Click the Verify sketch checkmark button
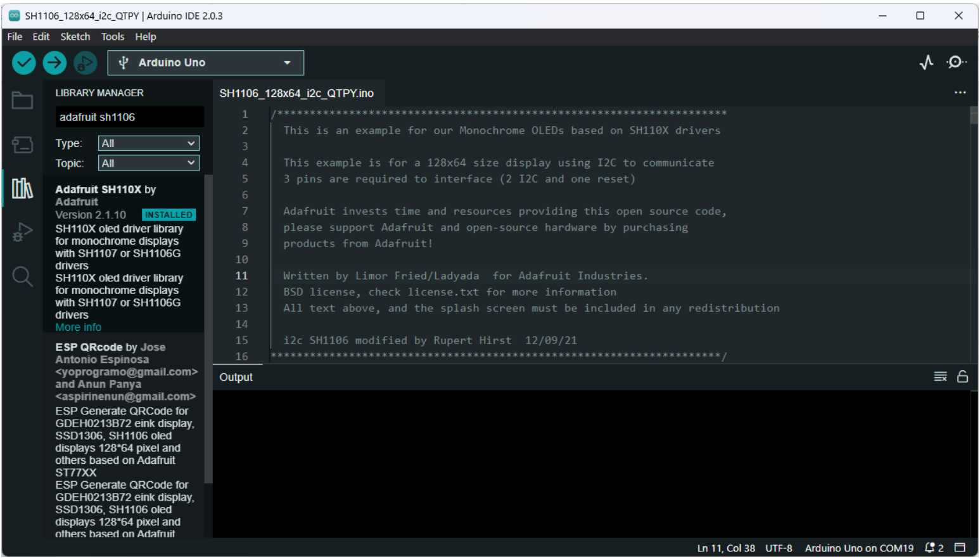The height and width of the screenshot is (559, 980). coord(24,63)
